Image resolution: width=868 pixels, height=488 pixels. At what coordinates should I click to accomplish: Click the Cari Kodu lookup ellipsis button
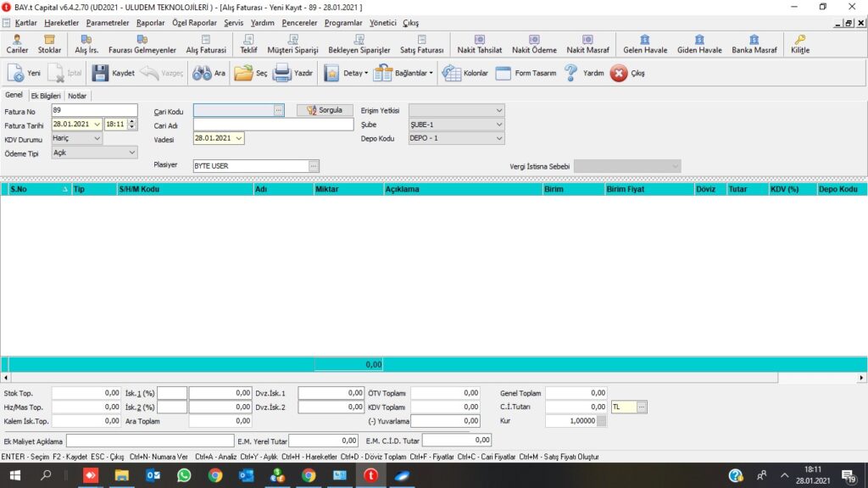(278, 110)
